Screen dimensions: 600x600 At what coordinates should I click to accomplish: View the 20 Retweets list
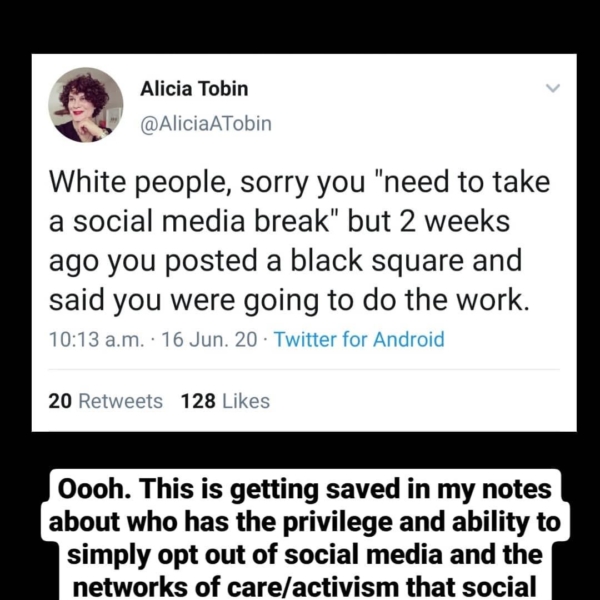pos(105,401)
